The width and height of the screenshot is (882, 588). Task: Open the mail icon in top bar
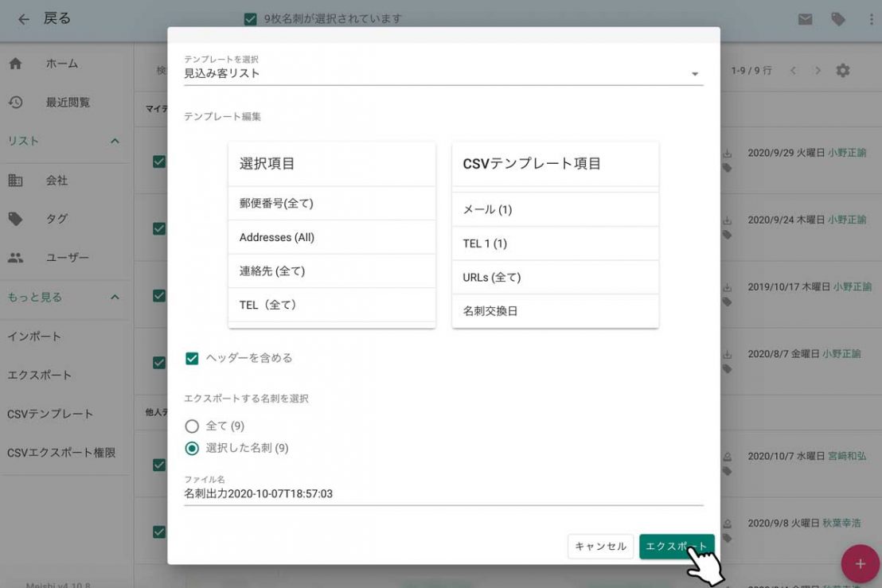[806, 19]
